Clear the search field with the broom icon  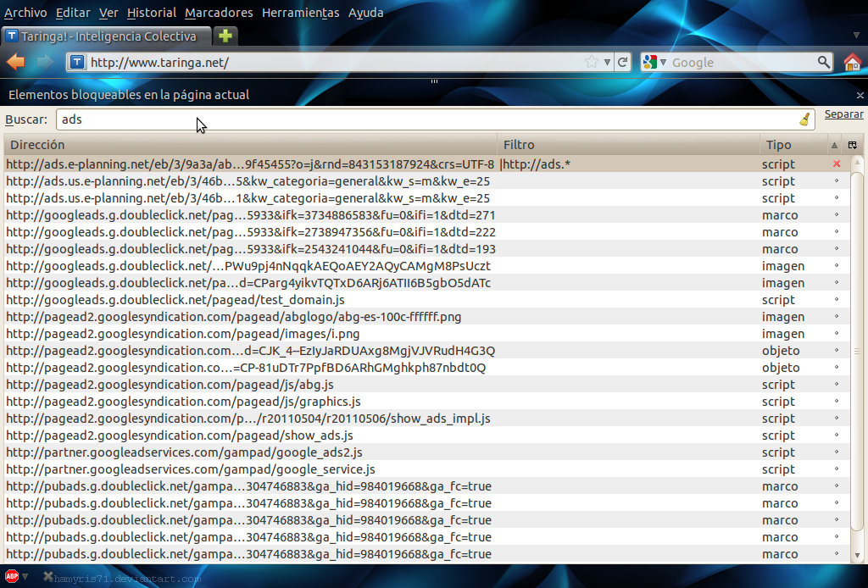coord(805,119)
